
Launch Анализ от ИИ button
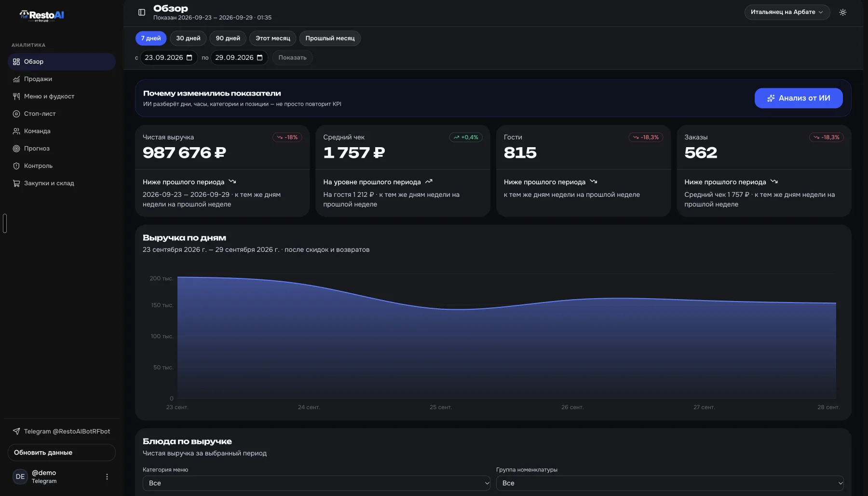[799, 98]
